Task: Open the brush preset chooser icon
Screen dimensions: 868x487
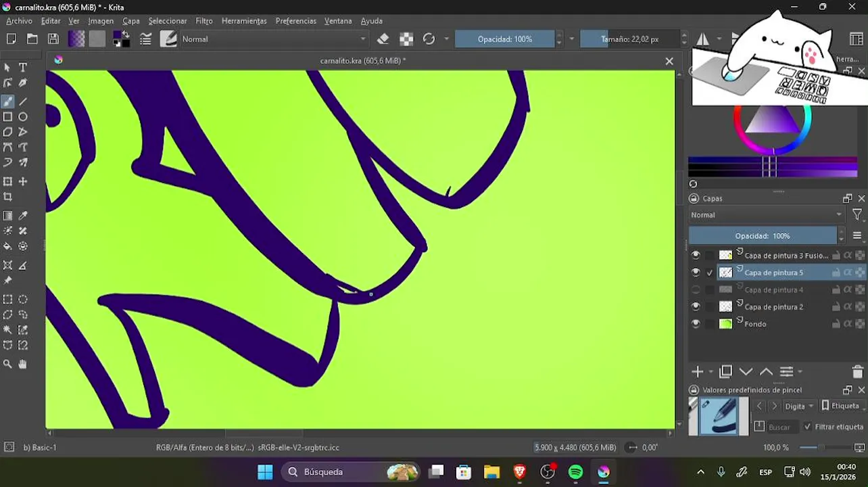Action: [168, 39]
